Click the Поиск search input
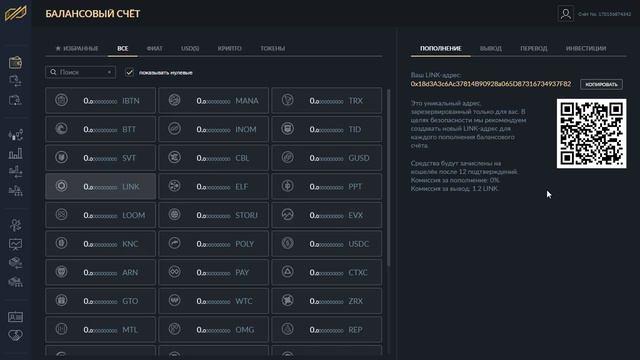The width and height of the screenshot is (640, 360). [x=80, y=72]
